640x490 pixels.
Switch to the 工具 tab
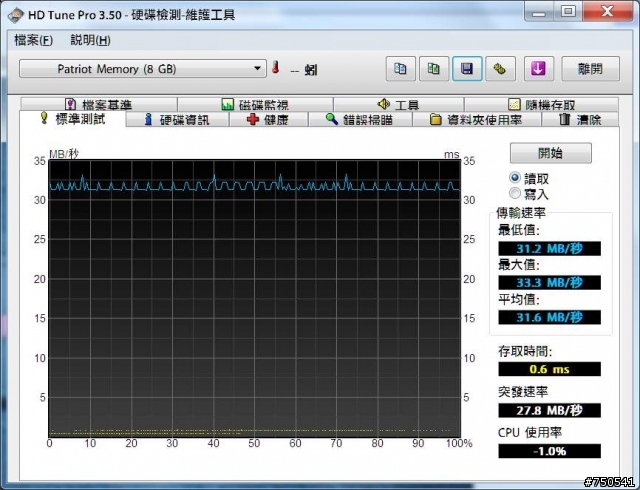[x=398, y=105]
